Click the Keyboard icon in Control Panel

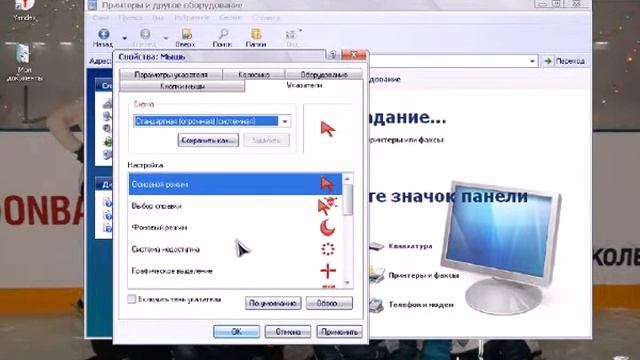376,246
